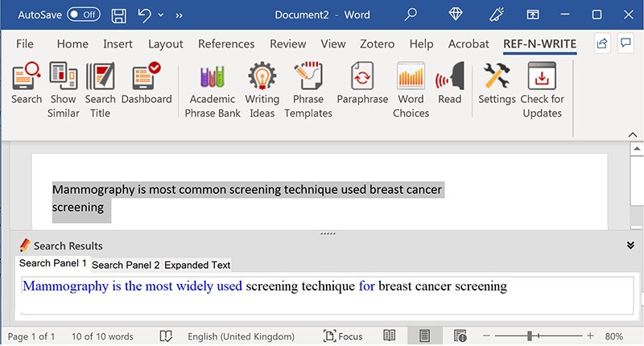The image size is (644, 346).
Task: Switch to Print Layout view
Action: pyautogui.click(x=425, y=336)
